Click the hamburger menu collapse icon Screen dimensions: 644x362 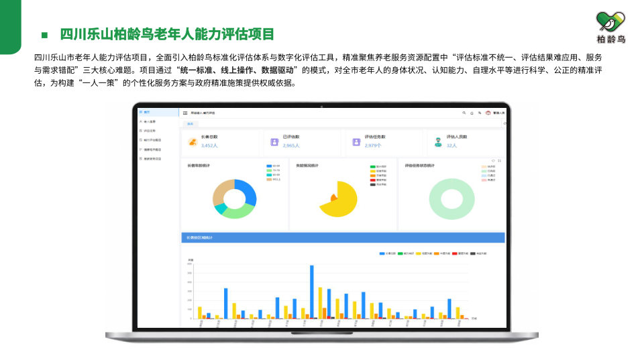coord(185,113)
